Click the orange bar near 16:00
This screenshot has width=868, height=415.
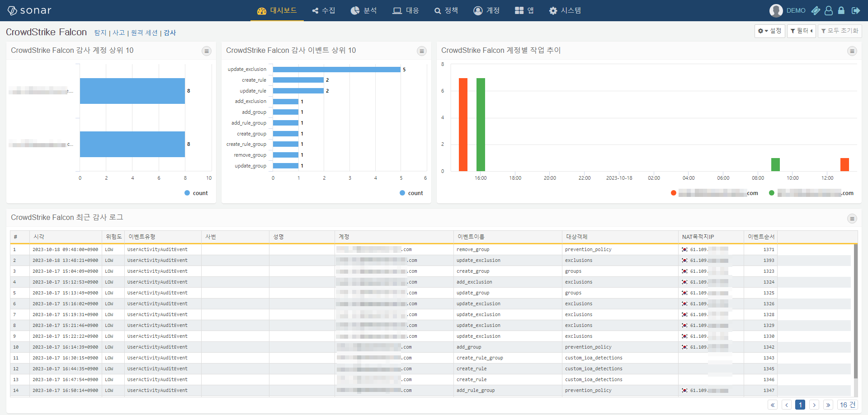click(463, 125)
